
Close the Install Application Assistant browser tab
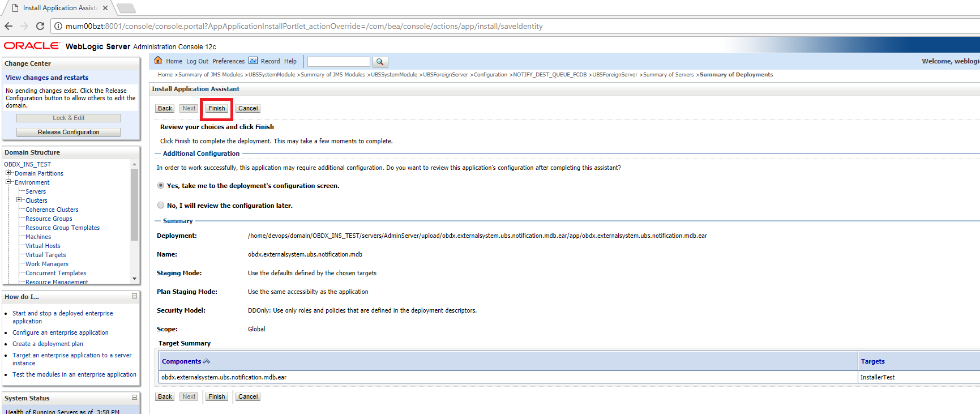pyautogui.click(x=105, y=8)
